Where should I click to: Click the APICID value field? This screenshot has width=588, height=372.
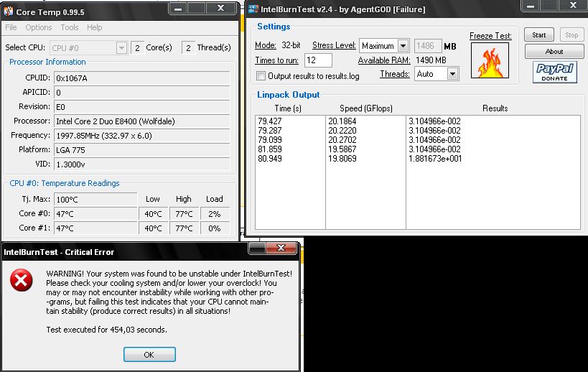click(141, 92)
